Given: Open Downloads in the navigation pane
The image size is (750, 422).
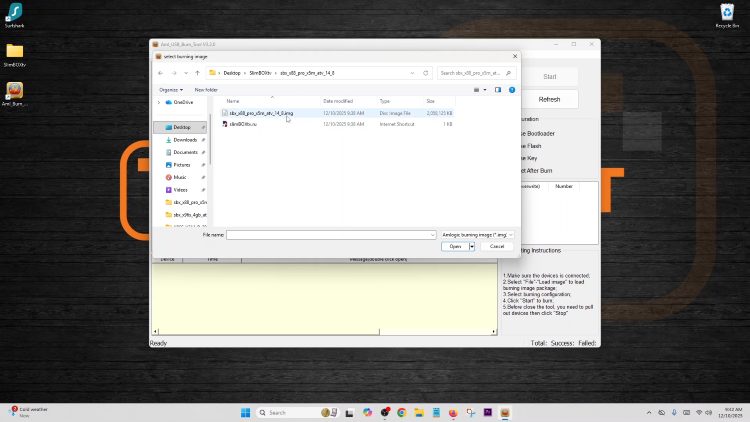Looking at the screenshot, I should point(185,140).
